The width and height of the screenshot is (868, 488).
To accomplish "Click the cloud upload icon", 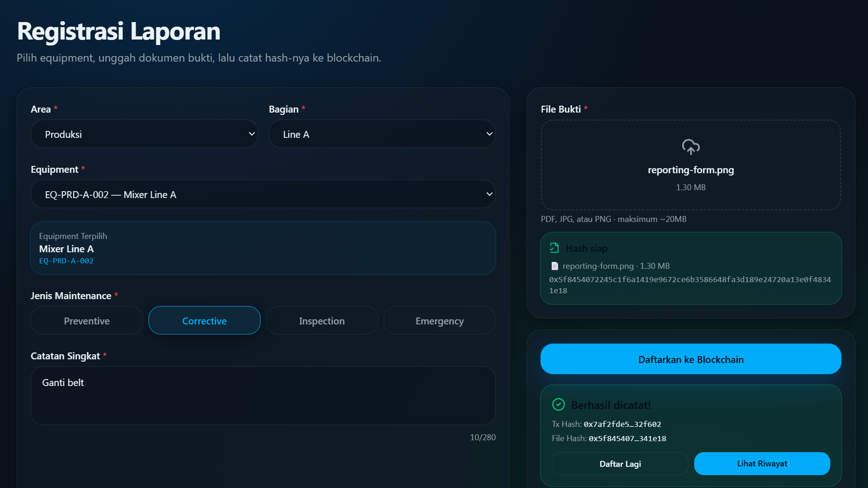I will click(691, 147).
